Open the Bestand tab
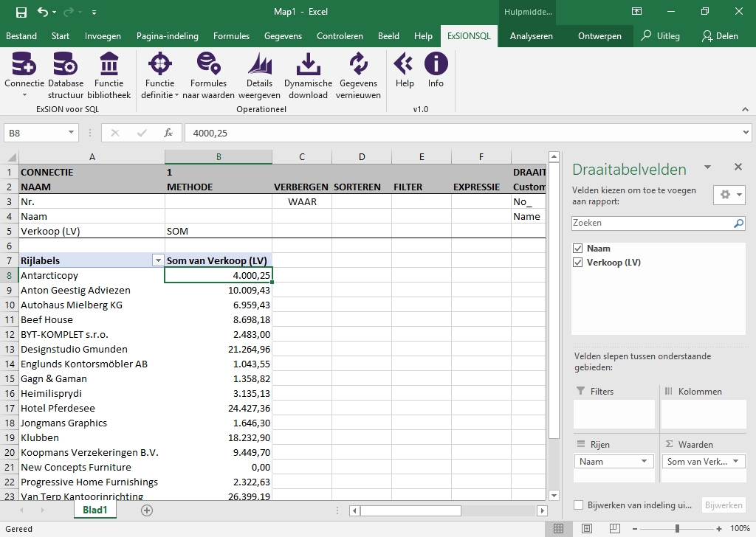The image size is (756, 537). [x=21, y=36]
